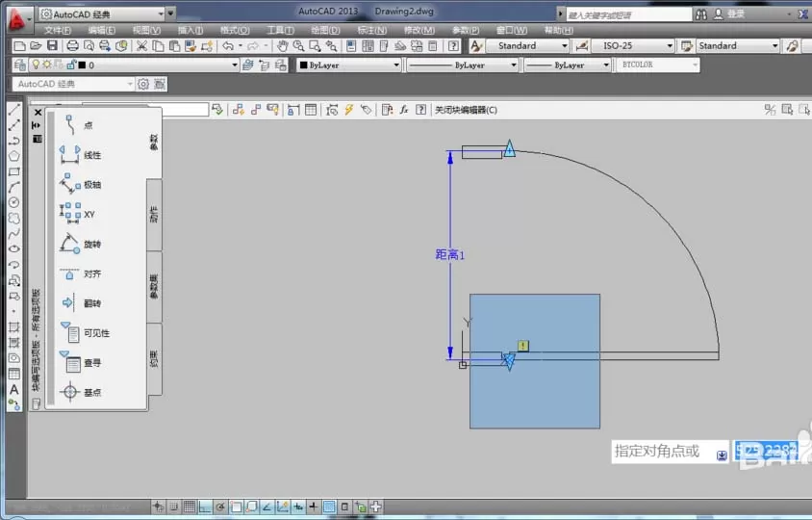Click the keyword search input field

point(628,14)
